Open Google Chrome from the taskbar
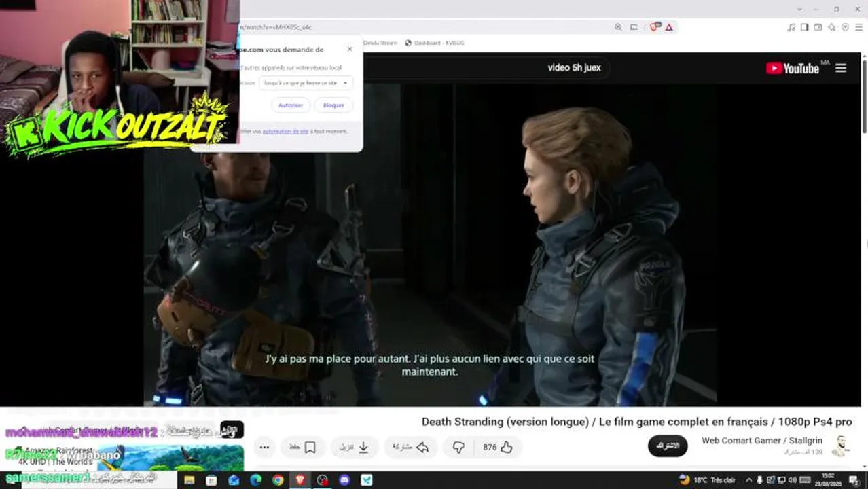The height and width of the screenshot is (489, 868). click(278, 480)
